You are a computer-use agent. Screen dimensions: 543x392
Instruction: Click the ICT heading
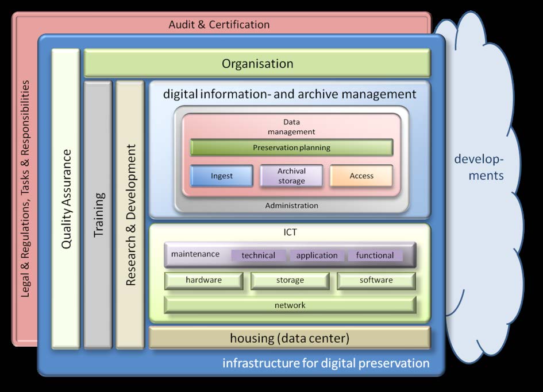pyautogui.click(x=290, y=232)
